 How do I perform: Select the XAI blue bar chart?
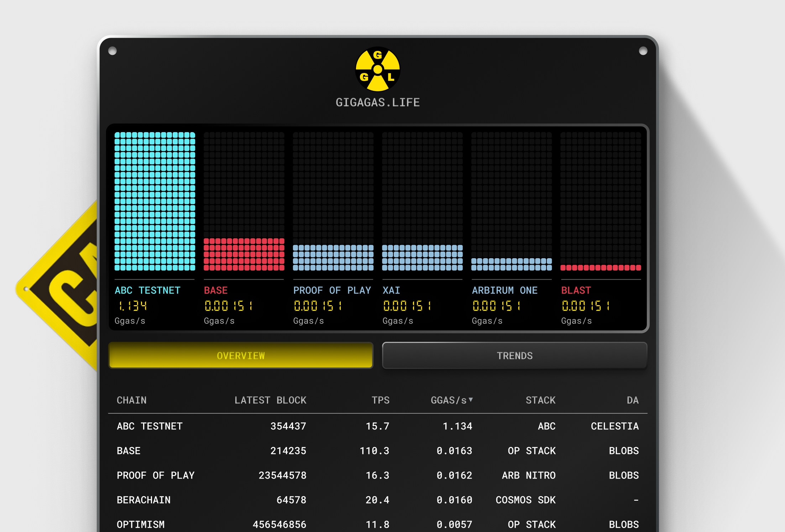[x=422, y=201]
